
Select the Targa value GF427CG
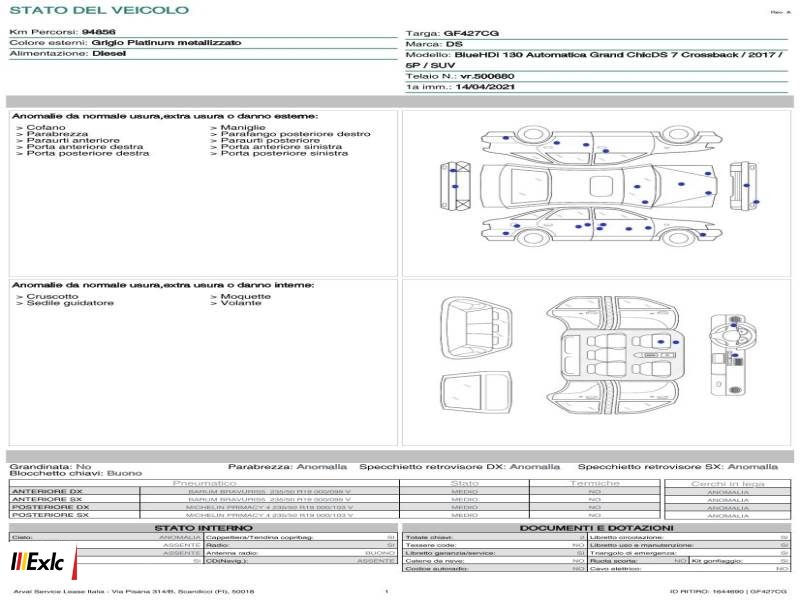point(471,33)
